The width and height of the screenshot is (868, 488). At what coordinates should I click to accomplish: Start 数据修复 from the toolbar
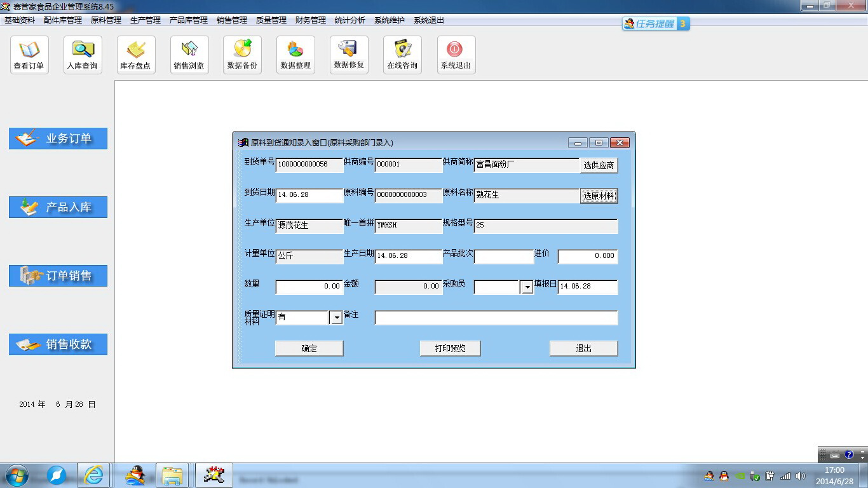tap(349, 55)
